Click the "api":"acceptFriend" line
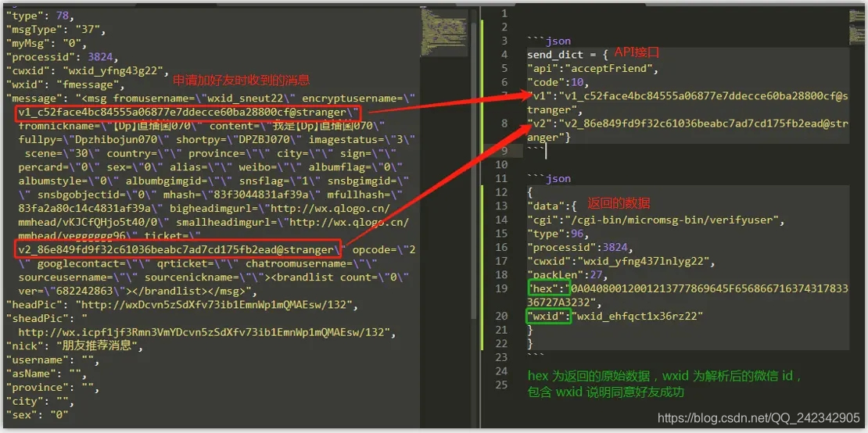This screenshot has width=868, height=433. [594, 69]
